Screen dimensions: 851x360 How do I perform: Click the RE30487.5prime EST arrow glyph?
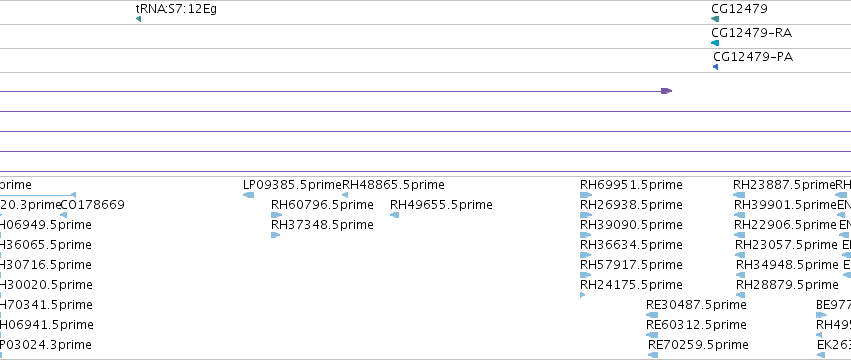pos(652,315)
